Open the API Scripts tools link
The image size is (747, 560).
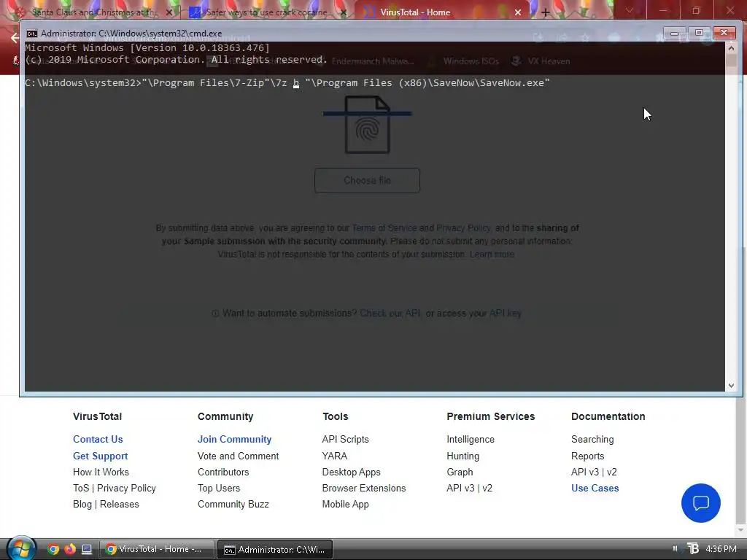[345, 439]
